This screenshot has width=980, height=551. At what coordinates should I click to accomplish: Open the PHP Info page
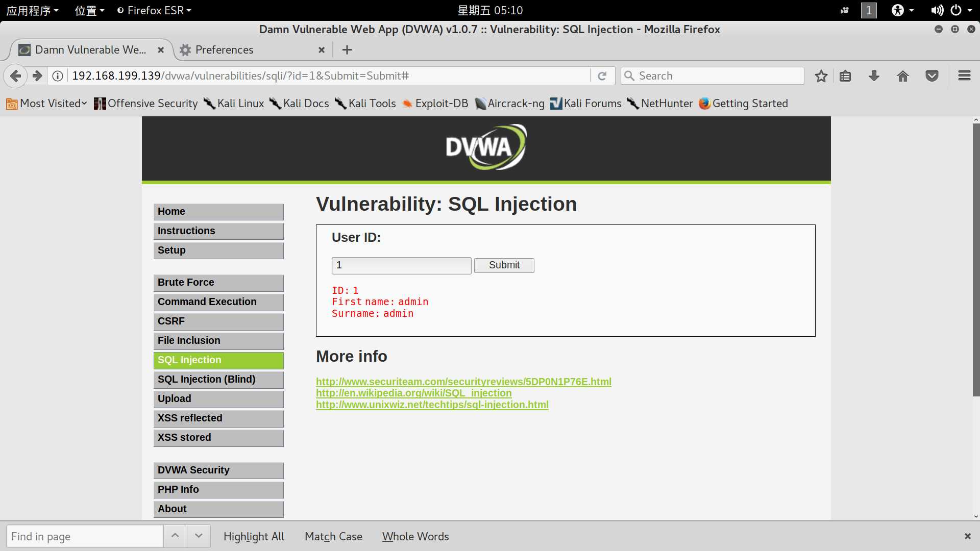[218, 490]
